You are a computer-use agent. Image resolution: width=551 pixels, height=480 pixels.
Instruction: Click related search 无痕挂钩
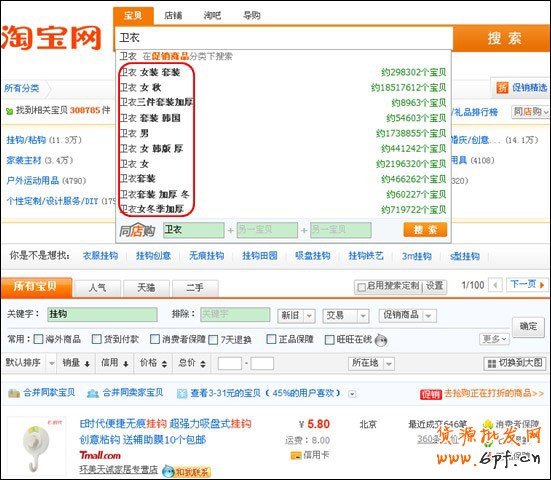207,256
